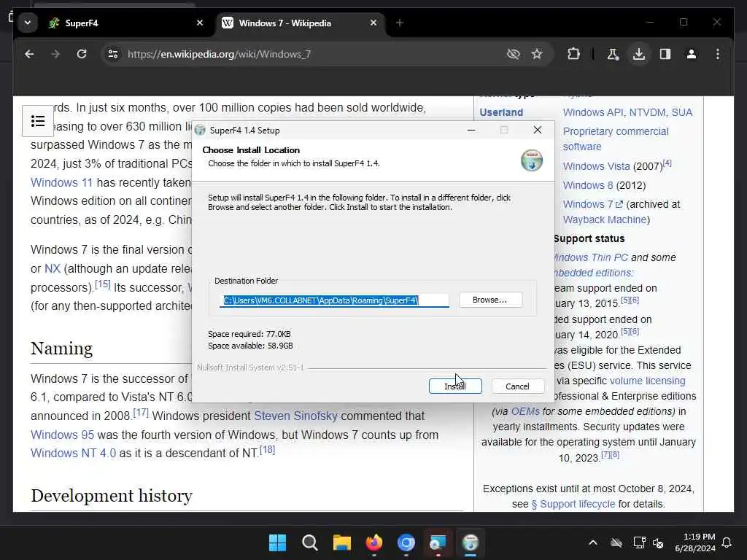Open the Windows 8 link
This screenshot has width=747, height=560.
click(588, 185)
